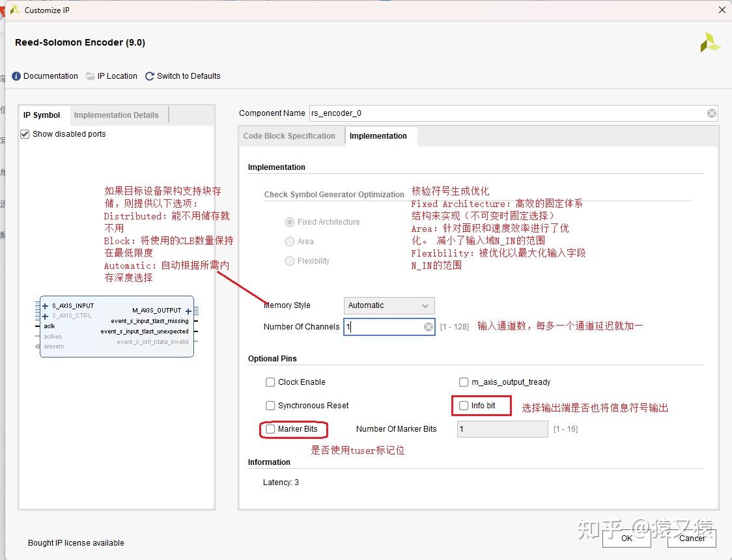Select the Code Block Specification tab
Screen dimensions: 732x560
coord(289,136)
